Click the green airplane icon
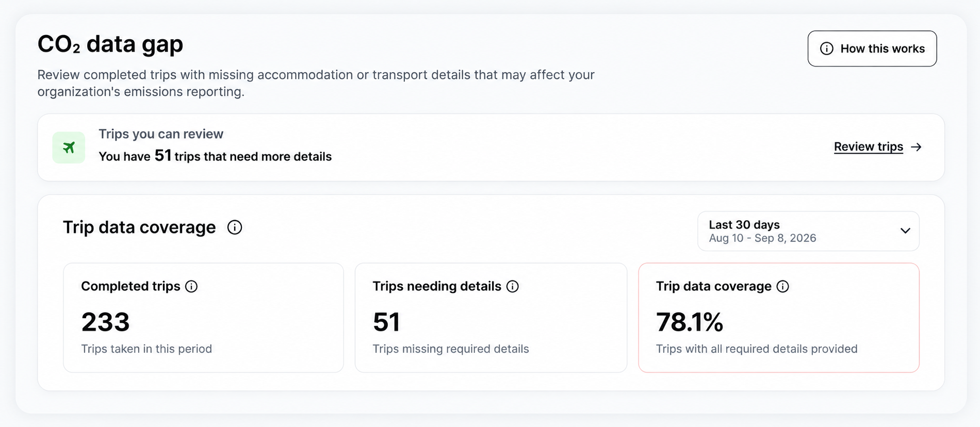 (x=69, y=147)
